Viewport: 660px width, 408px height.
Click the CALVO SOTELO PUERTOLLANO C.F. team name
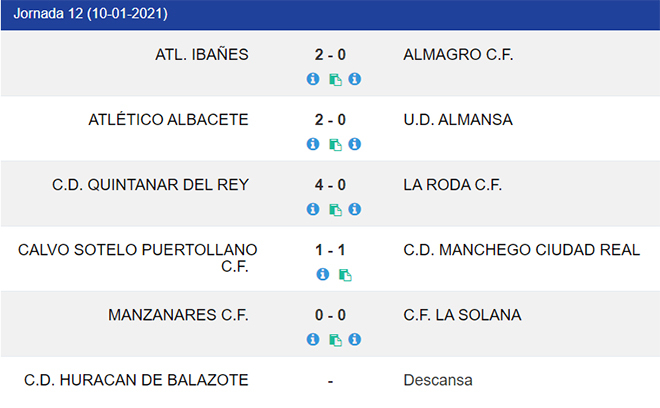pyautogui.click(x=137, y=258)
